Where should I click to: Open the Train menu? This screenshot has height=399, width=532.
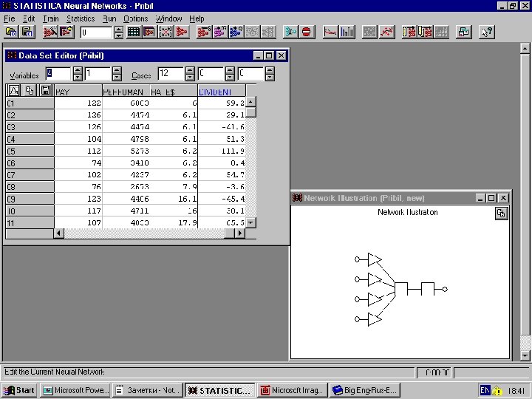[50, 18]
